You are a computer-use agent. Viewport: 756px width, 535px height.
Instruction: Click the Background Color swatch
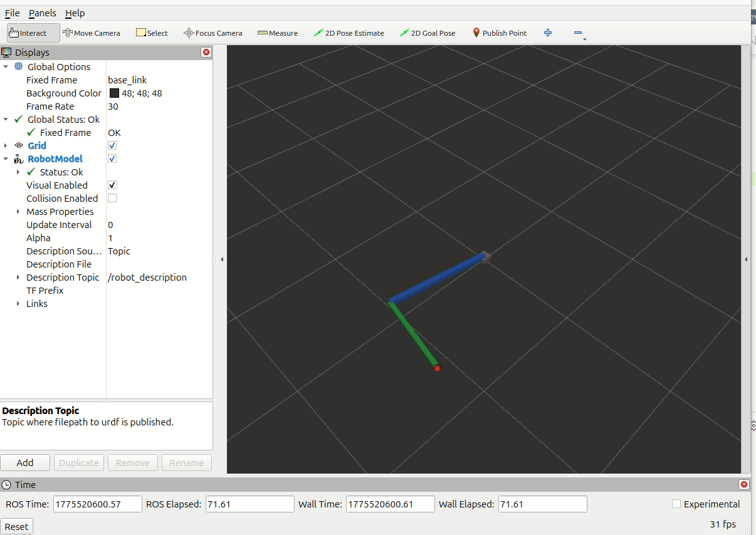[114, 93]
